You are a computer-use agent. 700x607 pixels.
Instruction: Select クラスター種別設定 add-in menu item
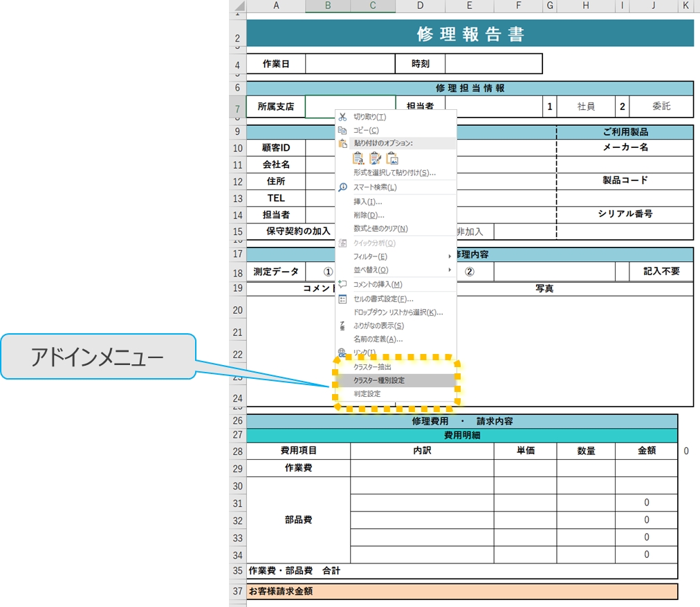pos(379,380)
